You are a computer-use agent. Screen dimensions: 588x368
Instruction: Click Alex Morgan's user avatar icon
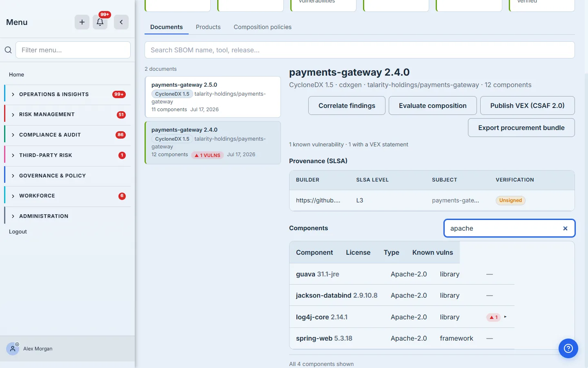point(13,349)
